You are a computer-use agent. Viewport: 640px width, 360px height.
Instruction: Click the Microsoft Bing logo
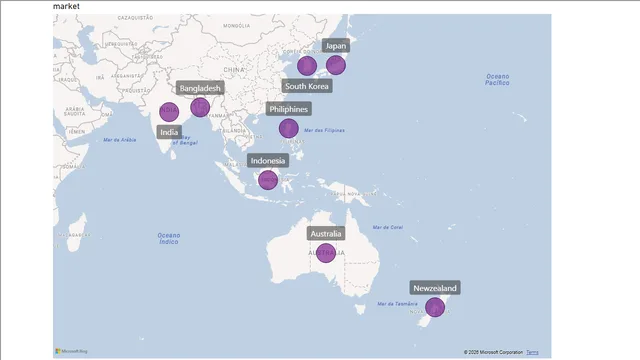coord(71,351)
